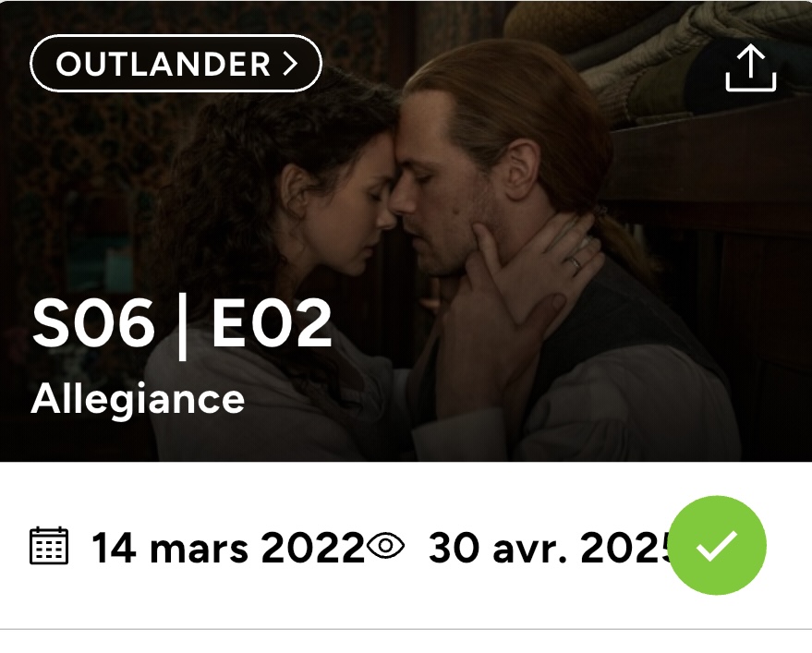Expand the OUTLANDER show page via its chevron
The height and width of the screenshot is (653, 812).
[x=290, y=64]
